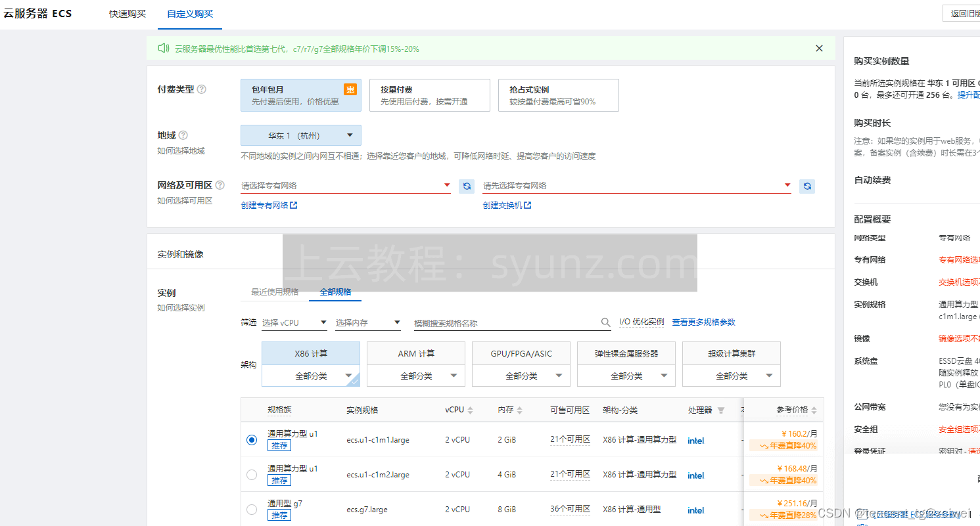The width and height of the screenshot is (980, 526).
Task: Select the 超级计算集群 architecture
Action: [x=732, y=353]
